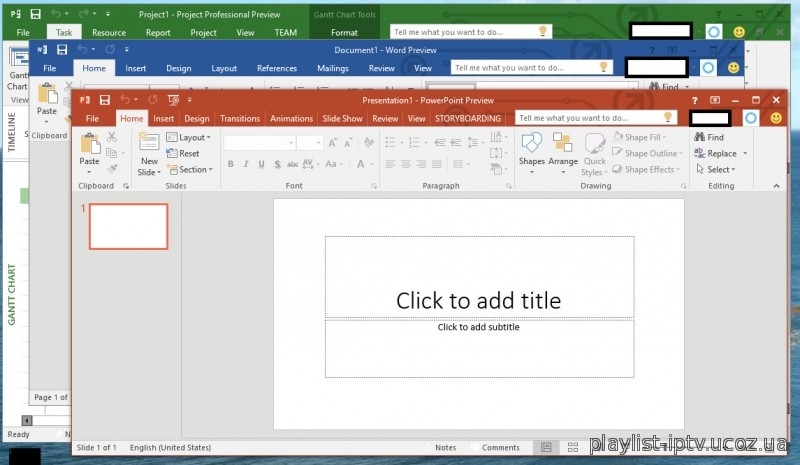The height and width of the screenshot is (465, 800).
Task: Open Shape Fill dropdown
Action: tap(640, 137)
